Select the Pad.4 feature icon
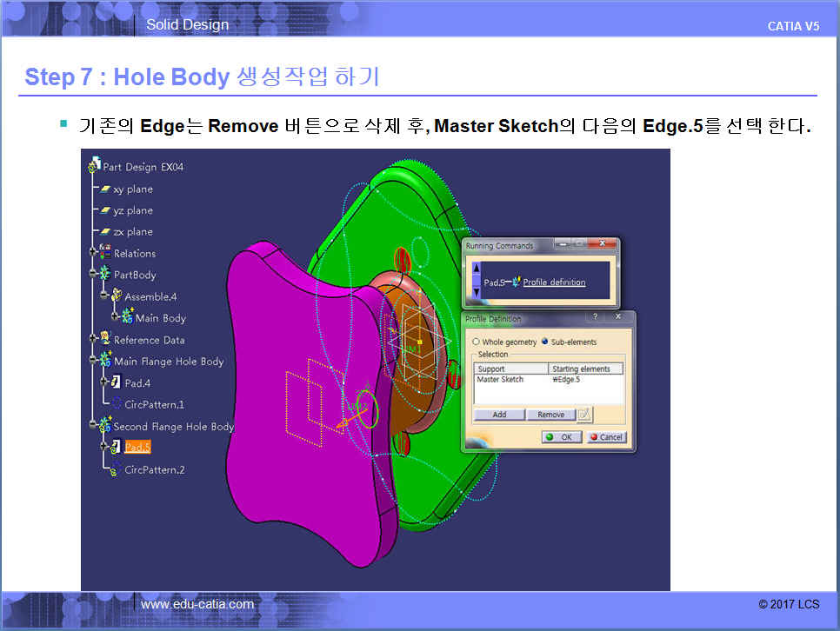Viewport: 840px width, 631px height. 115,382
